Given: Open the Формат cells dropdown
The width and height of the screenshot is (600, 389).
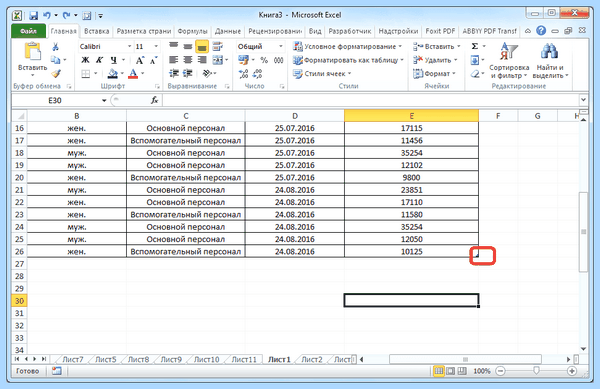Looking at the screenshot, I should (434, 73).
